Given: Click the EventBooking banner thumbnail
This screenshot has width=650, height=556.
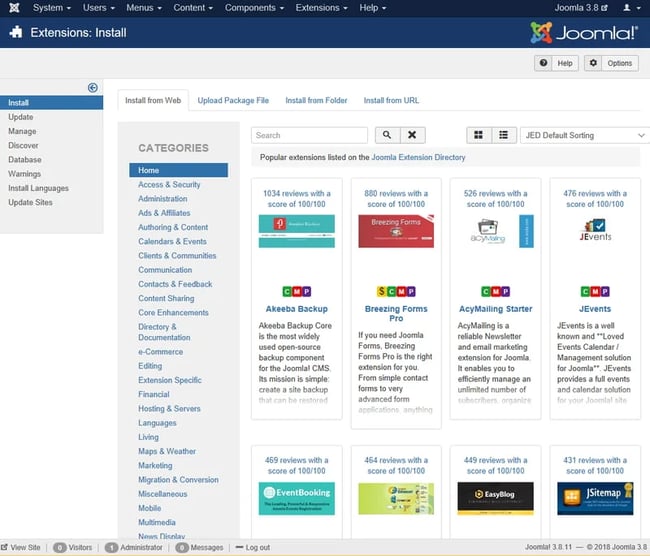Looking at the screenshot, I should coord(296,498).
